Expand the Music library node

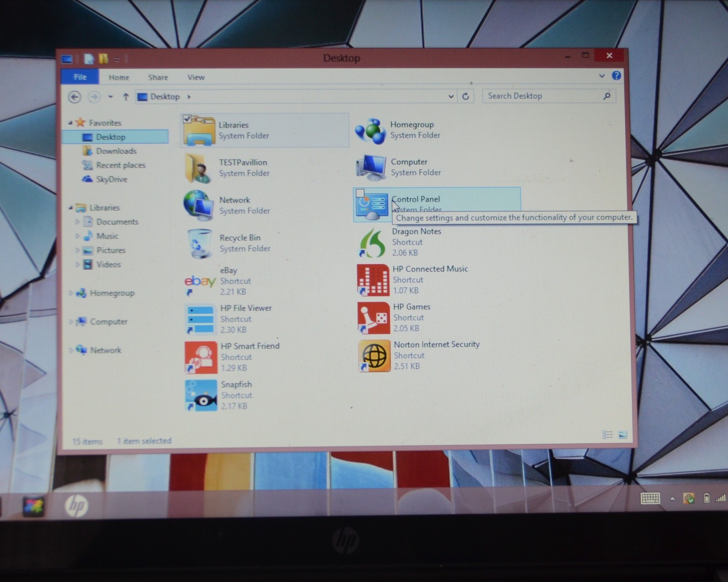tap(77, 236)
